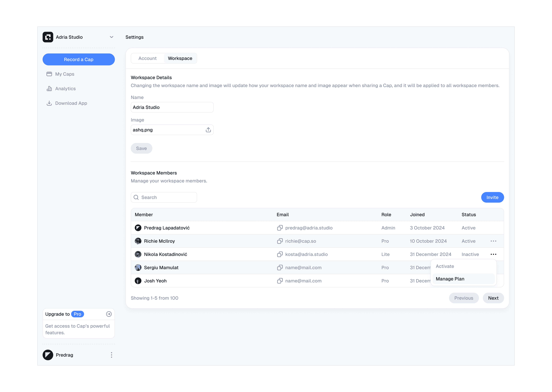This screenshot has height=392, width=552.
Task: Click the Adria Studio logo icon
Action: (x=48, y=37)
